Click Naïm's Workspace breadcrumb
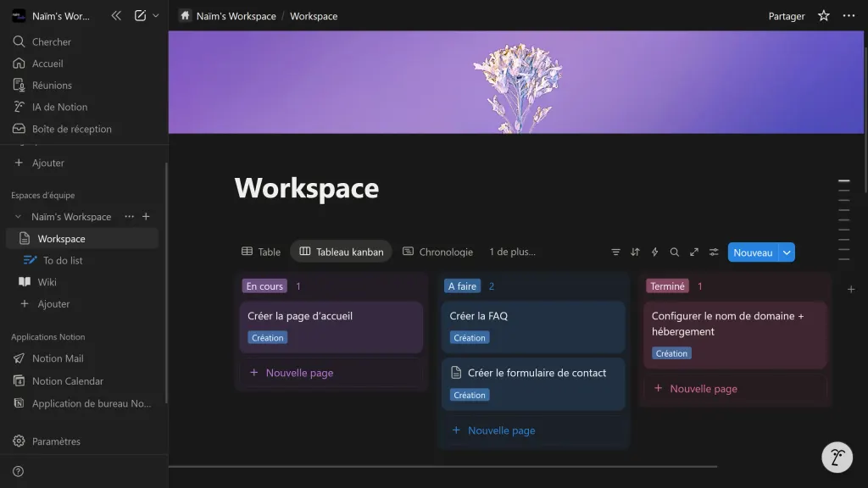This screenshot has width=868, height=488. (228, 16)
